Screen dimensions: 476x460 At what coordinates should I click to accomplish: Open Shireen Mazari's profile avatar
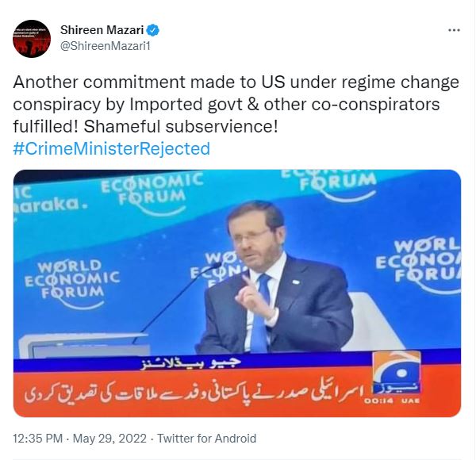click(x=32, y=39)
